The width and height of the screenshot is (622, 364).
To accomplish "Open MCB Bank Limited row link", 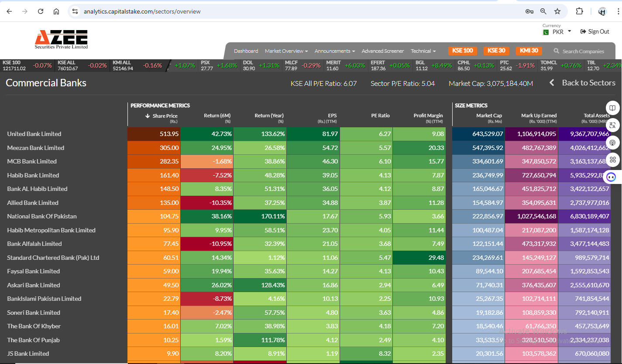I will pos(32,161).
